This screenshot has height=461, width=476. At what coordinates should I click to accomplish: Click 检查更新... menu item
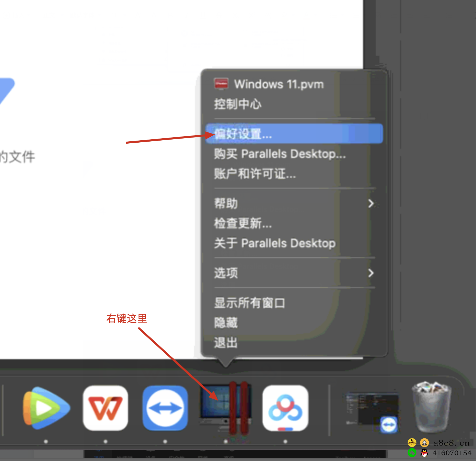[x=294, y=223]
